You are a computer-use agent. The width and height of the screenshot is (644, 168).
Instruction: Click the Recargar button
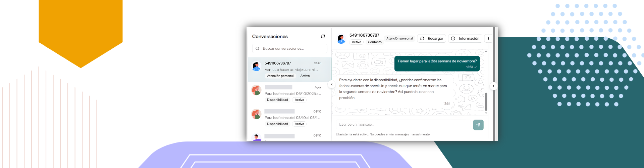pyautogui.click(x=432, y=39)
